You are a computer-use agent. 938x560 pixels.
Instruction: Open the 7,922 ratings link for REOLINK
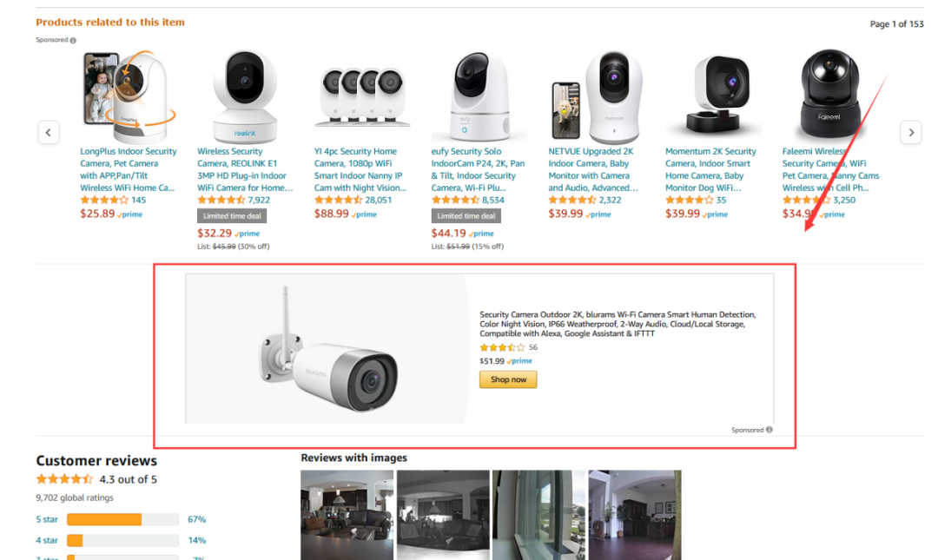[x=259, y=200]
